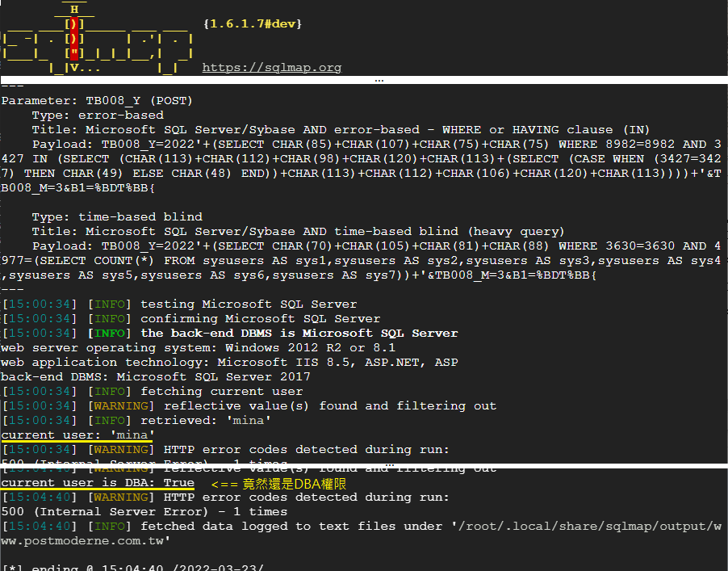Click the 'Type: error-based' line
This screenshot has width=728, height=571.
(x=98, y=115)
